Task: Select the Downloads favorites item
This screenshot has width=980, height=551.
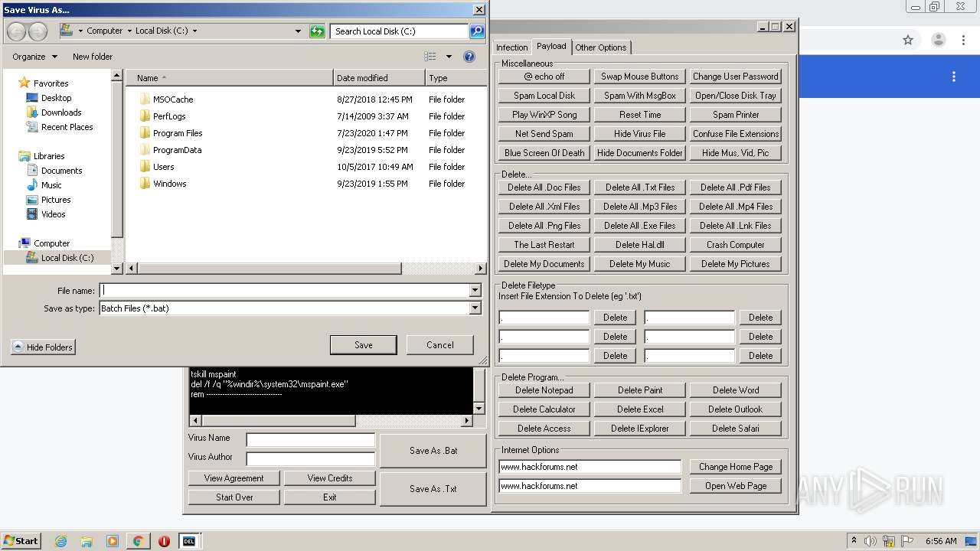Action: (x=61, y=112)
